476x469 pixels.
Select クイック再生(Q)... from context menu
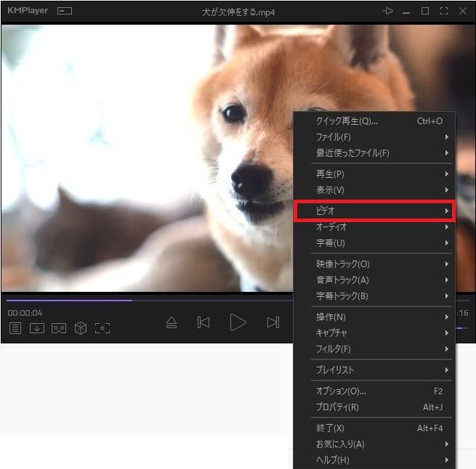[374, 121]
